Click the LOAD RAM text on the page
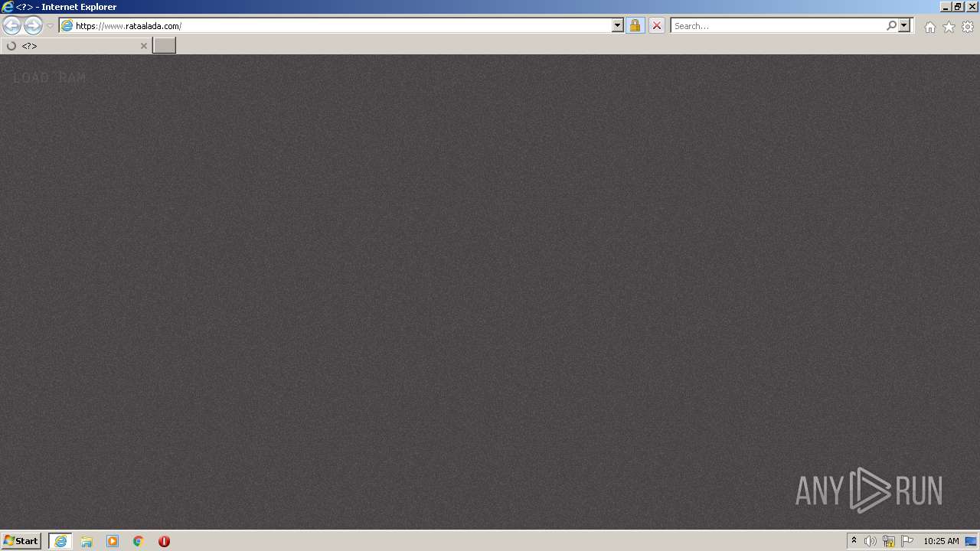980x551 pixels. [x=49, y=77]
